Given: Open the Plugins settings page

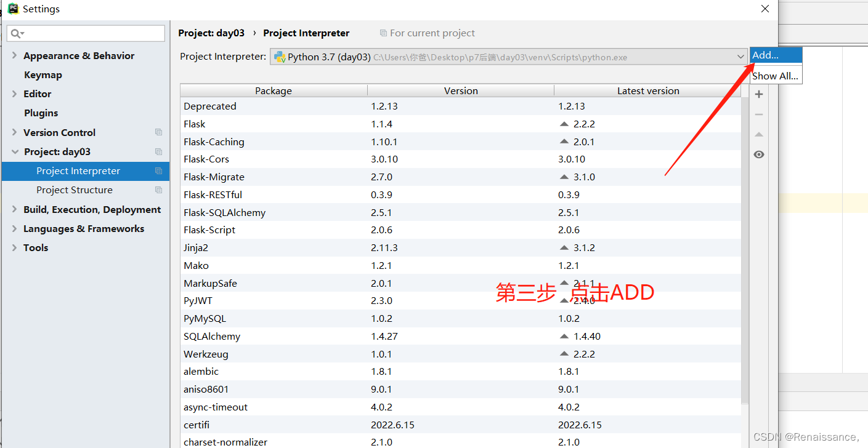Looking at the screenshot, I should [41, 113].
